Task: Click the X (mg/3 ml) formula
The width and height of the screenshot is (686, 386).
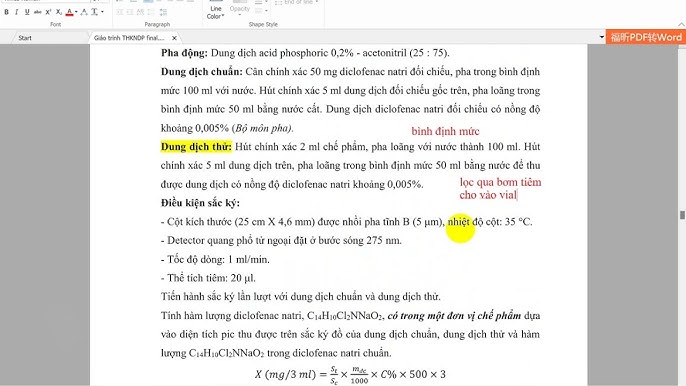Action: [350, 375]
